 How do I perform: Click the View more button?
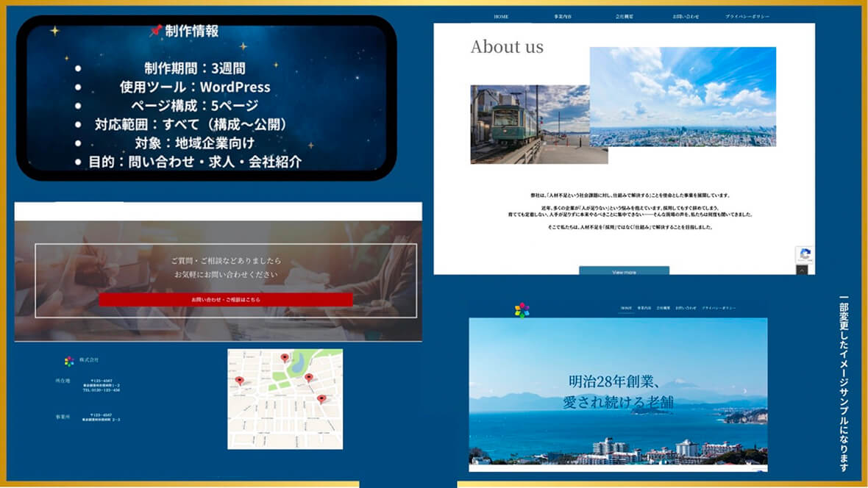pos(624,271)
